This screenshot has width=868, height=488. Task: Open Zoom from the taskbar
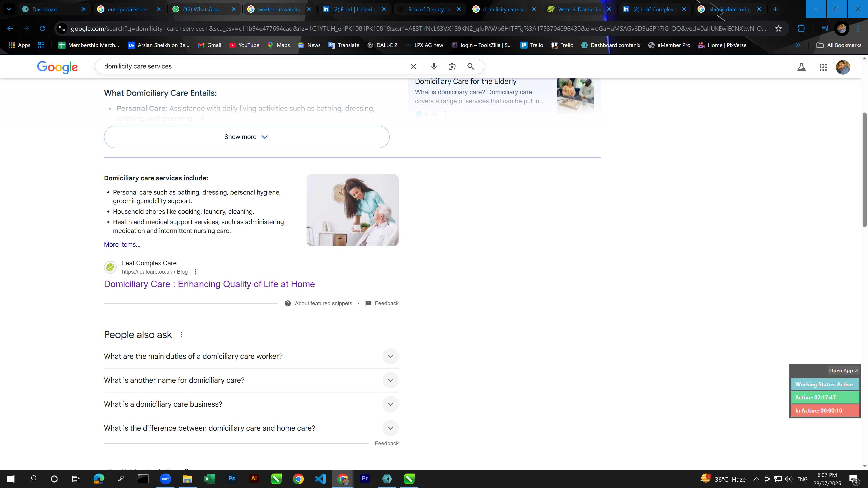pyautogui.click(x=165, y=479)
